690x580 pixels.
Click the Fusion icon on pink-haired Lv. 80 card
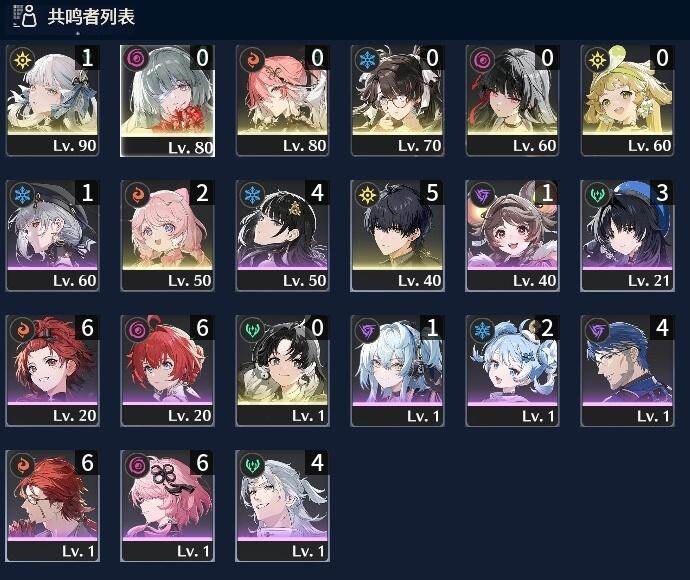[252, 60]
